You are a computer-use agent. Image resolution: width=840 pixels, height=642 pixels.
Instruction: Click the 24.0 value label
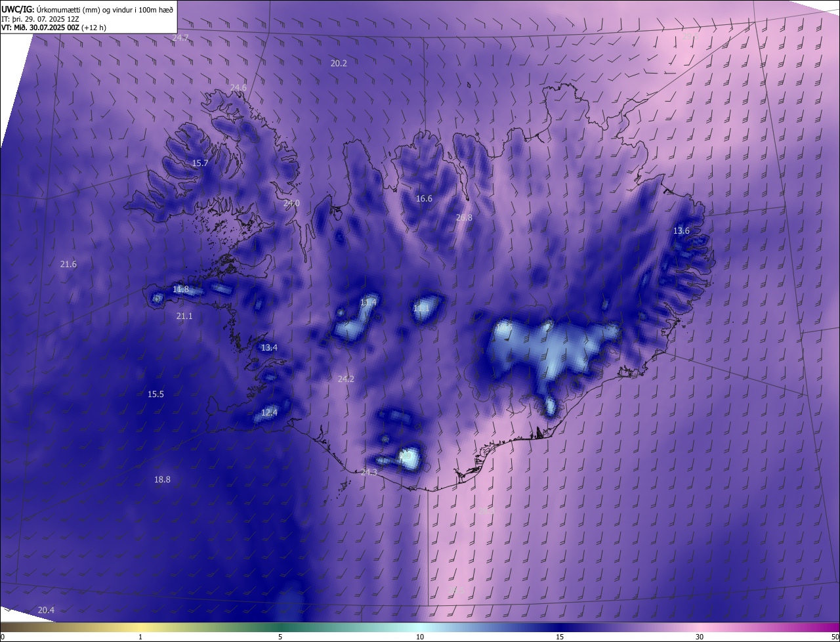coord(291,203)
